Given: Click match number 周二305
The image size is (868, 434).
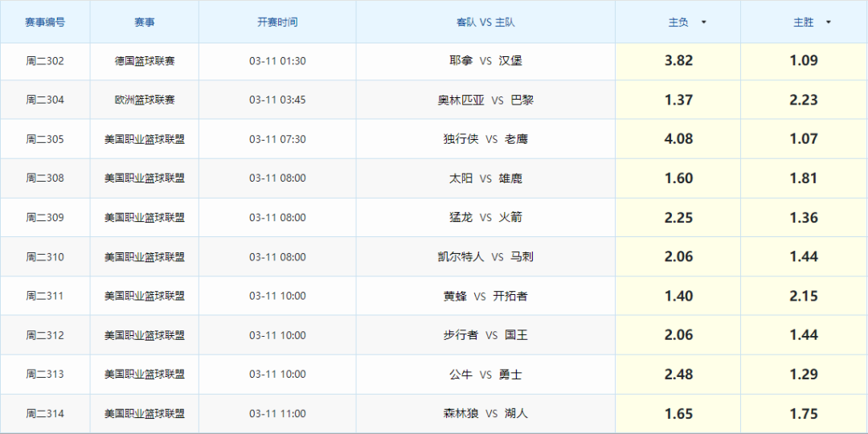Looking at the screenshot, I should (45, 140).
